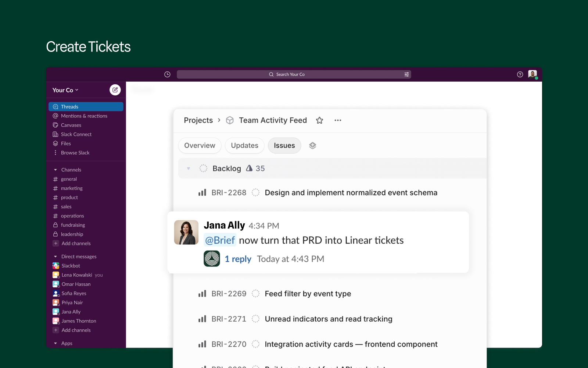The height and width of the screenshot is (368, 588).
Task: Click priority bars icon for BRI-2270
Action: [x=202, y=344]
